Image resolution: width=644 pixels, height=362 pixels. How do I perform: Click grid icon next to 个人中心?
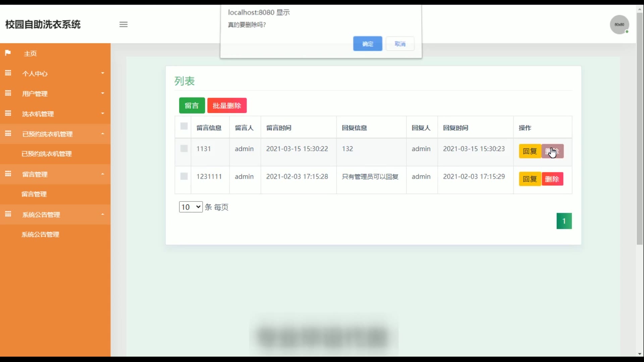coord(8,73)
